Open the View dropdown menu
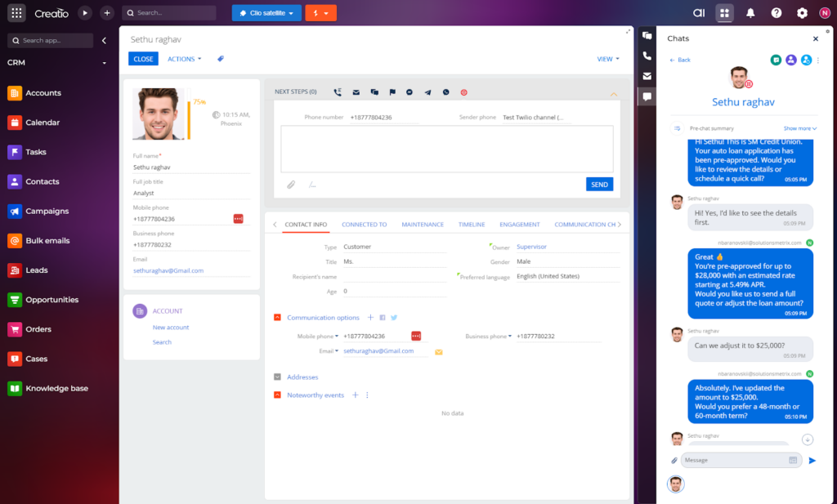 tap(607, 59)
